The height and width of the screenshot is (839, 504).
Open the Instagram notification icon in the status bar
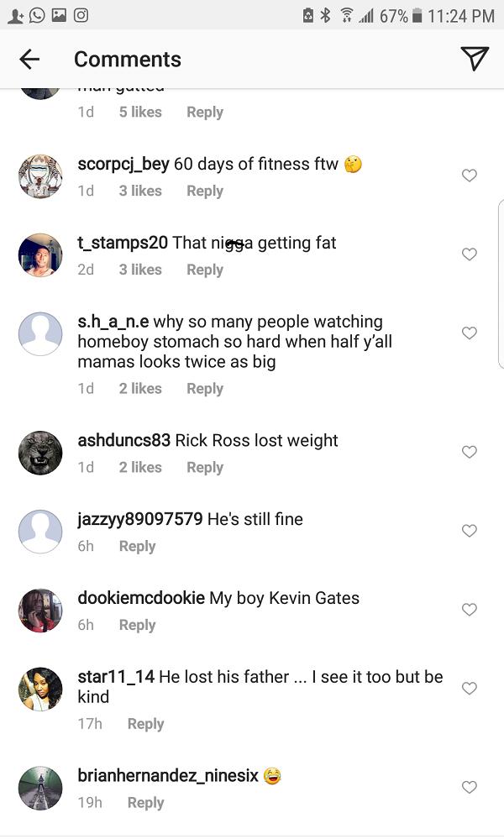coord(81,15)
